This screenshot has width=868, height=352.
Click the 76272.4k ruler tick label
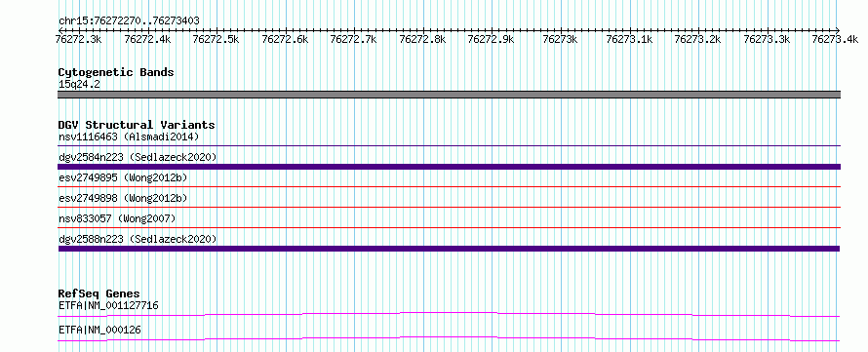click(x=147, y=39)
